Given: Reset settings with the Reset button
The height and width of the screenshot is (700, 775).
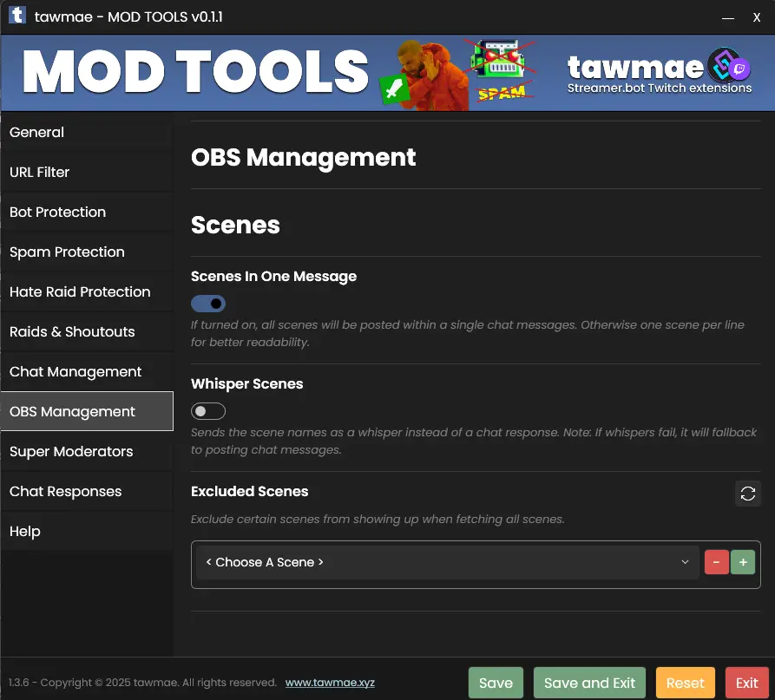Looking at the screenshot, I should point(685,683).
